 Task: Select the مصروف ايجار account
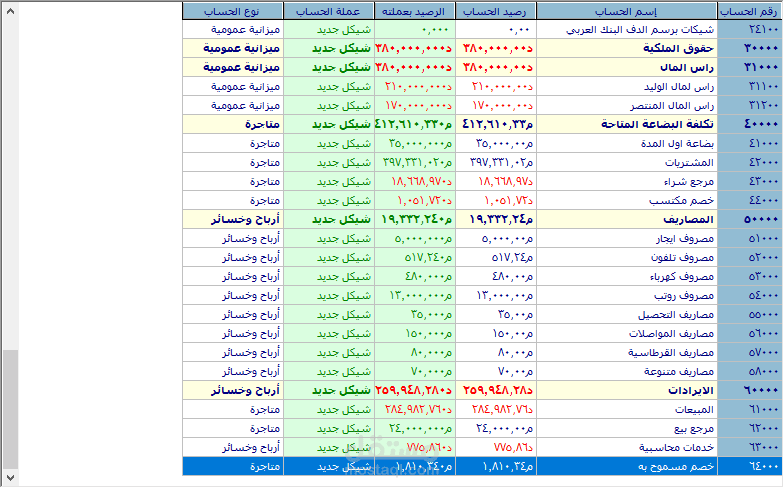(x=626, y=239)
